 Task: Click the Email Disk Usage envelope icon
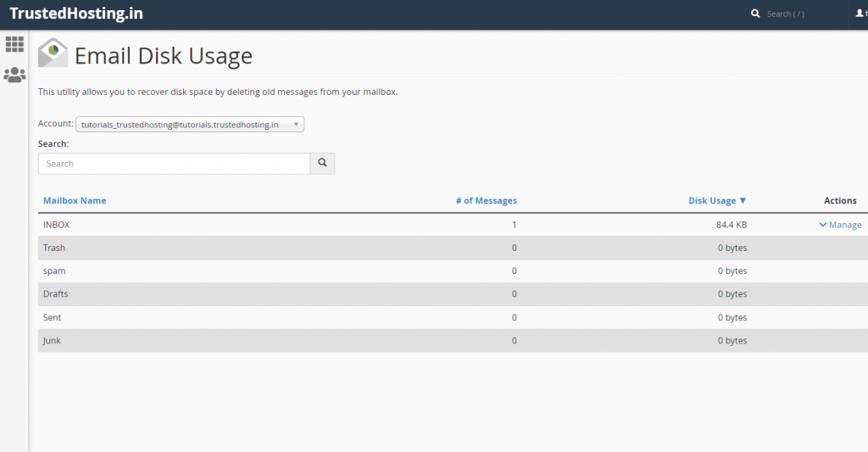pos(53,53)
